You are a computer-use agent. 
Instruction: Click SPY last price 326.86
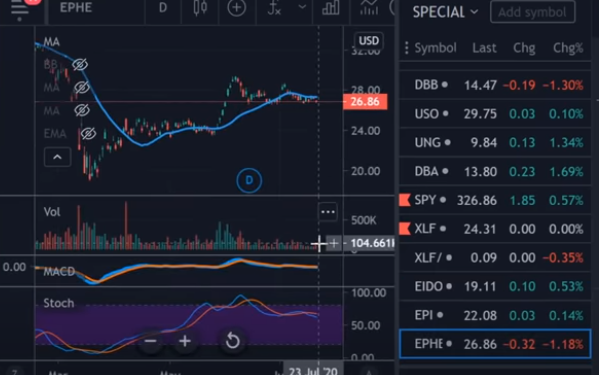click(x=477, y=200)
